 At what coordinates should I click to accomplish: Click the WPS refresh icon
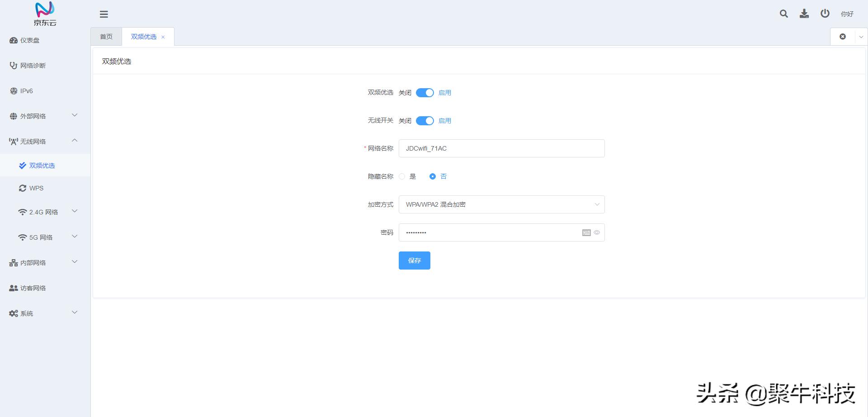coord(22,188)
